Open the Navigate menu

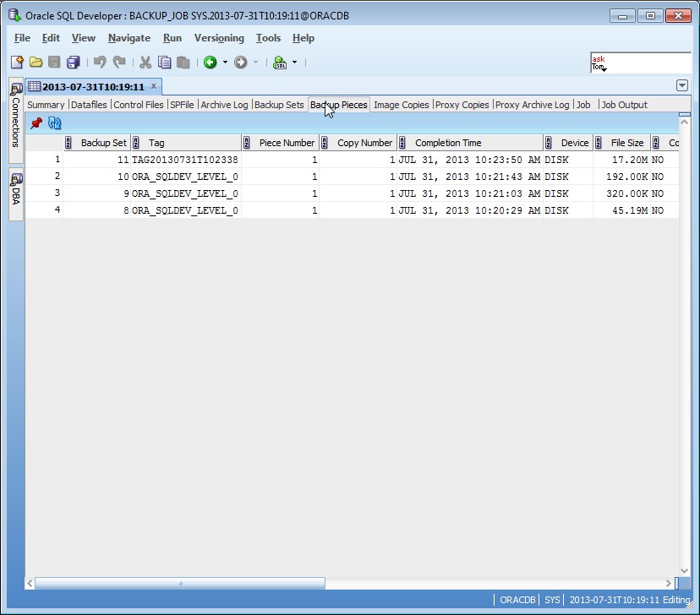[x=129, y=38]
